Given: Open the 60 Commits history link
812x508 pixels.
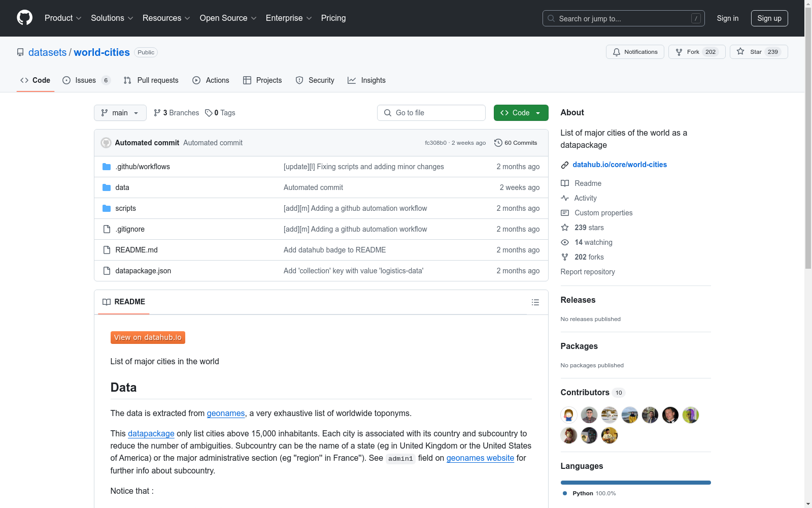Looking at the screenshot, I should pyautogui.click(x=516, y=143).
